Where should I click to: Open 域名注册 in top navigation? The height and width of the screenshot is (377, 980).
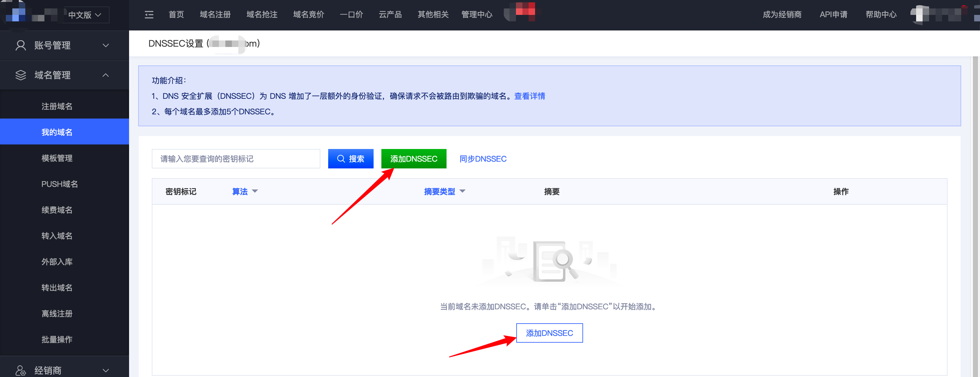pyautogui.click(x=215, y=15)
